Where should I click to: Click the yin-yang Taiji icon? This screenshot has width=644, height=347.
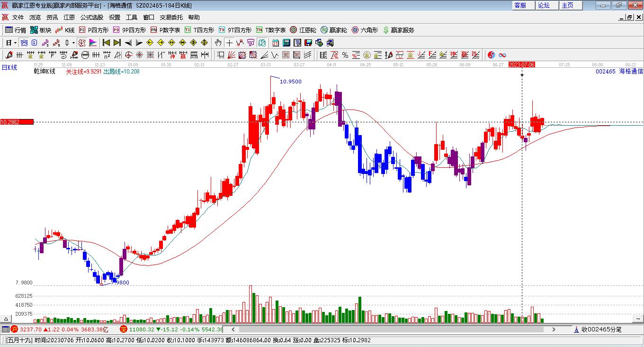point(491,55)
